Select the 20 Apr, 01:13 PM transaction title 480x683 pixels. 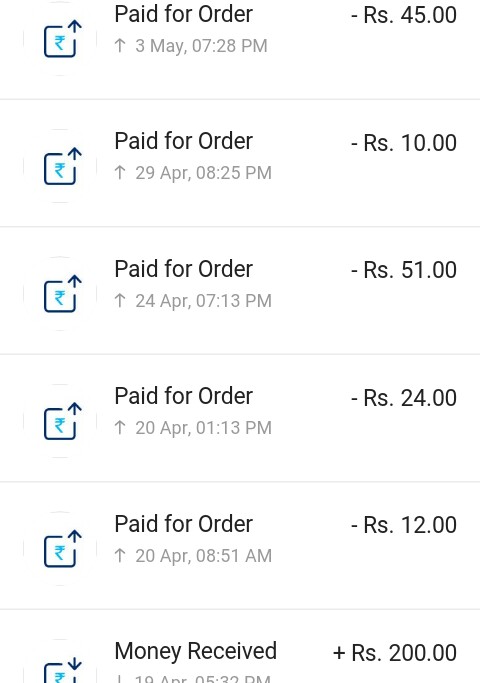coord(183,396)
